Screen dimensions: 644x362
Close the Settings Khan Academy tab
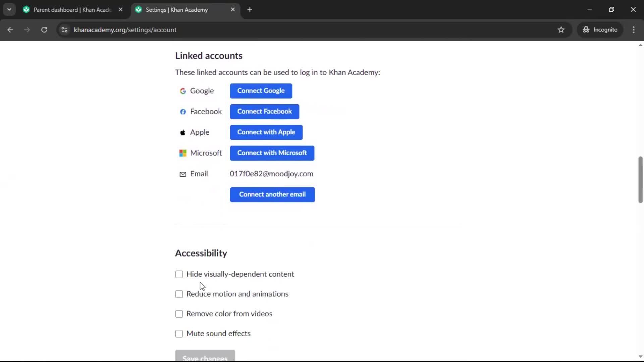tap(233, 10)
